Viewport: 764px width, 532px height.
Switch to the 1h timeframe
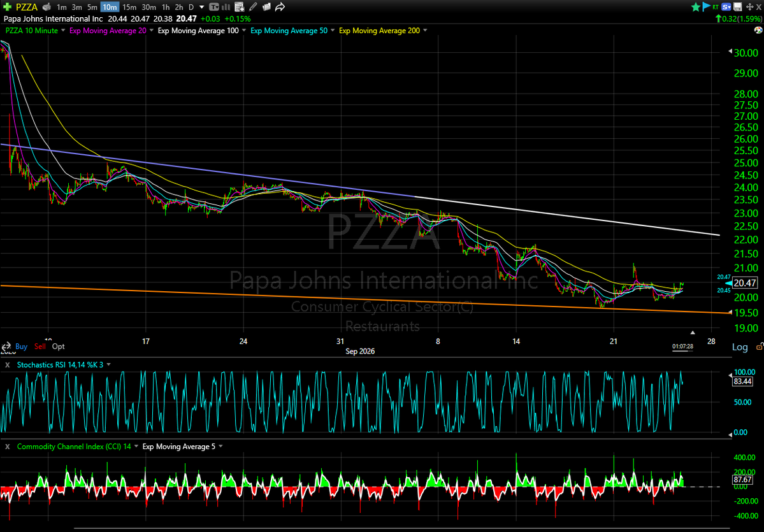click(x=166, y=7)
